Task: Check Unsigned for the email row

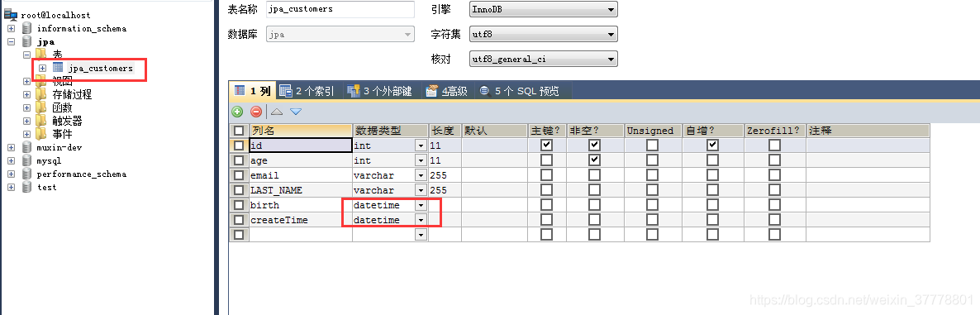Action: [x=653, y=175]
